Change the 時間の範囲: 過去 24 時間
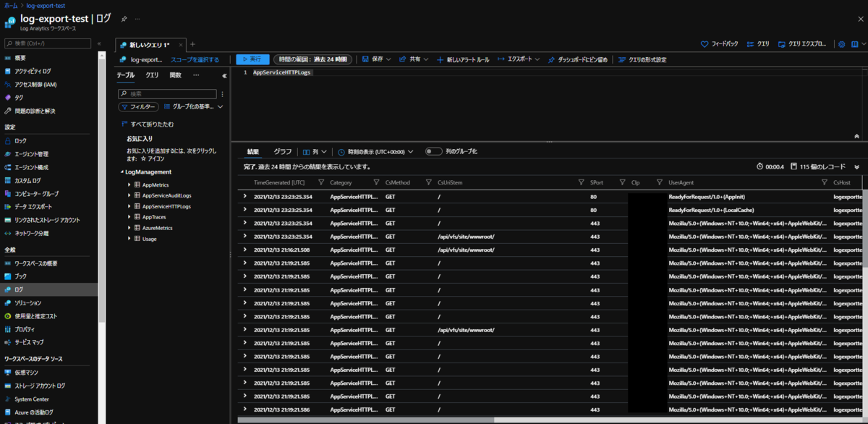This screenshot has width=868, height=424. click(x=312, y=59)
